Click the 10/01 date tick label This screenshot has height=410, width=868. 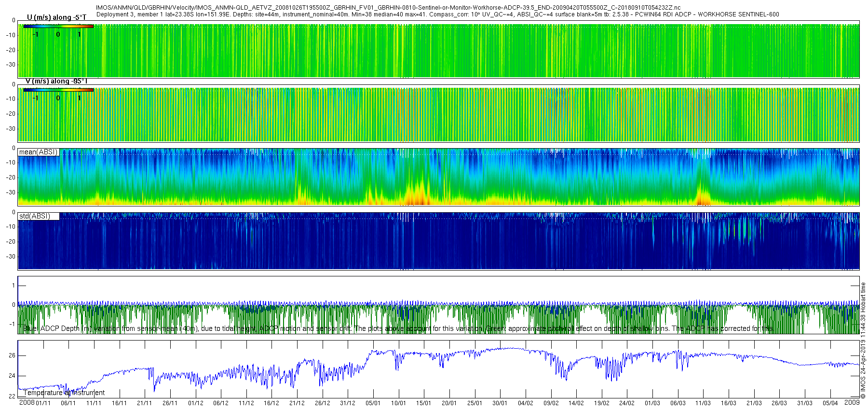398,403
